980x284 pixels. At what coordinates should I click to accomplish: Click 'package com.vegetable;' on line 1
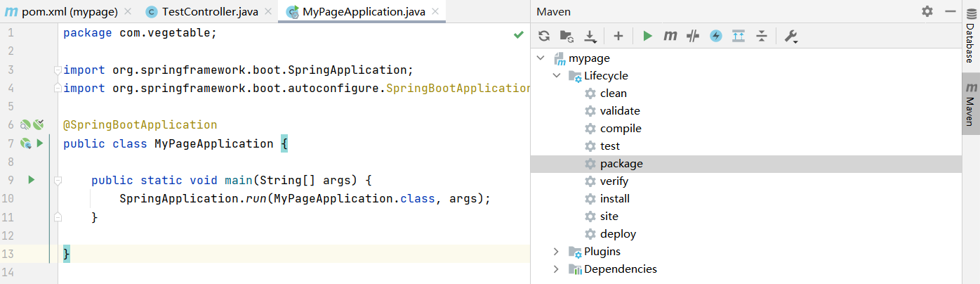coord(140,32)
